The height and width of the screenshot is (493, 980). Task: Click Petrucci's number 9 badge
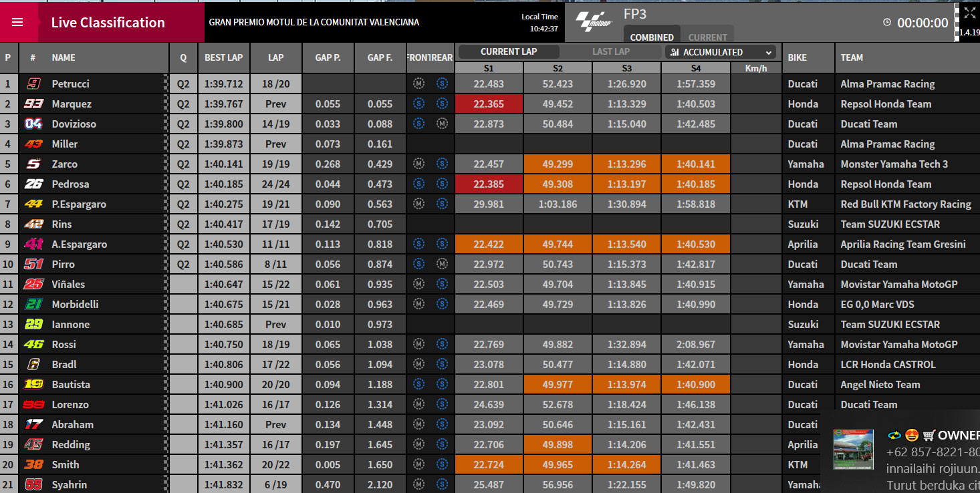pos(33,84)
